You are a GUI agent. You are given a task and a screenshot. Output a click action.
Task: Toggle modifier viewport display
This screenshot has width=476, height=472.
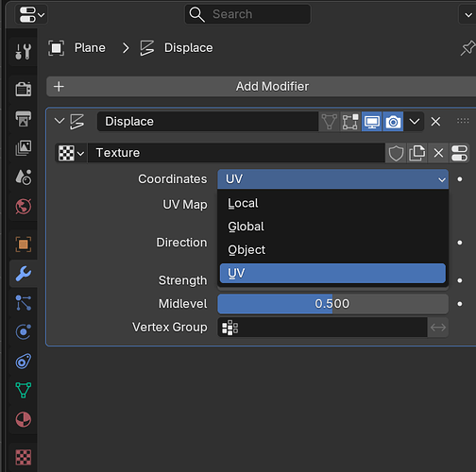point(372,122)
